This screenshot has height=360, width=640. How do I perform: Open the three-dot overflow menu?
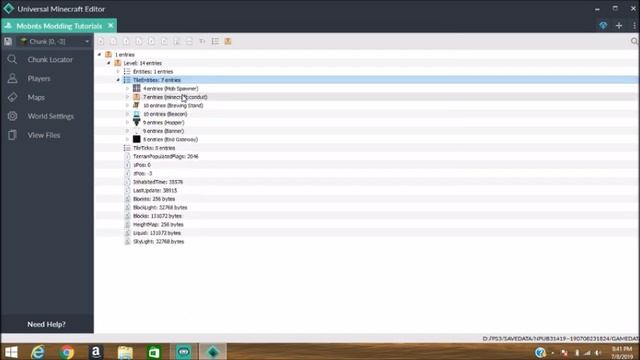(634, 25)
